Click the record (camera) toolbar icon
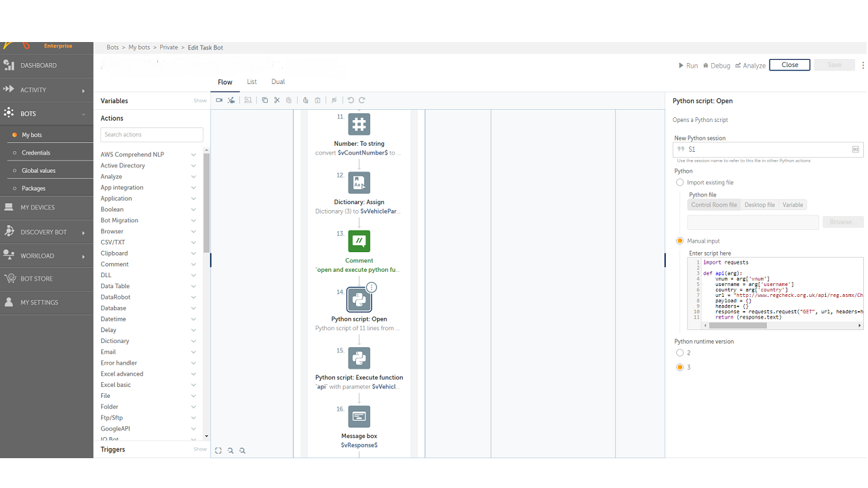Viewport: 868px width, 488px height. point(219,100)
